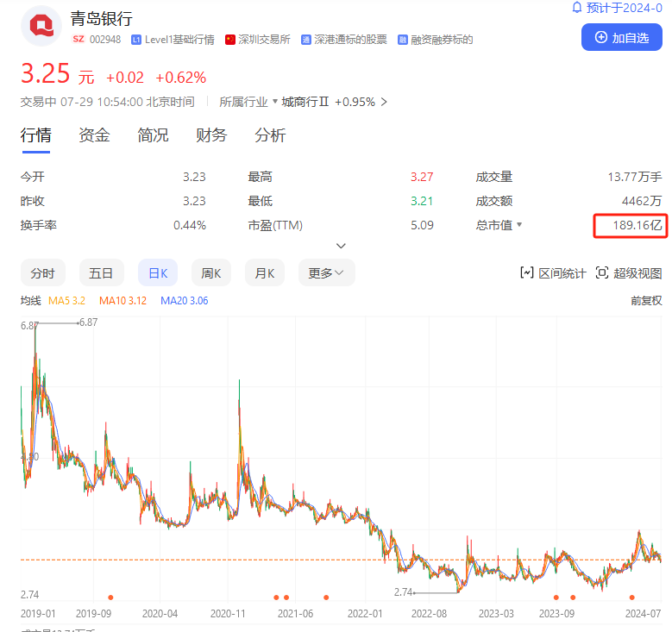Click the 2.74 low price marker on chart
The image size is (672, 632).
click(x=403, y=592)
